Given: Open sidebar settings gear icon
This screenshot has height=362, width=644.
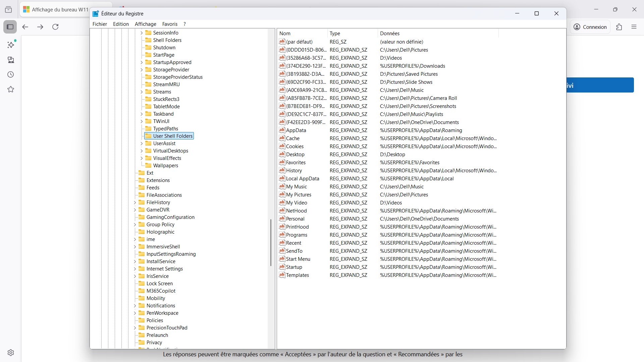Looking at the screenshot, I should [11, 353].
